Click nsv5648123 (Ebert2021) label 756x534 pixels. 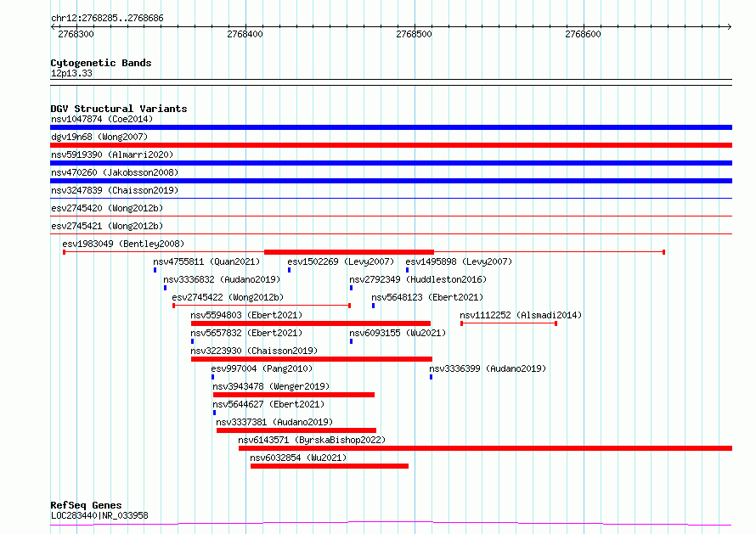[x=427, y=297]
